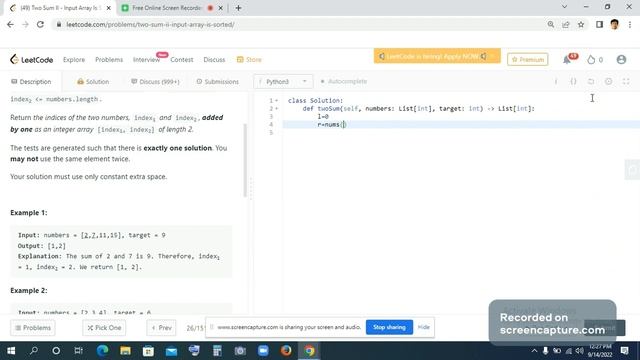640x360 pixels.
Task: Open Interview in navigation bar
Action: click(x=146, y=60)
